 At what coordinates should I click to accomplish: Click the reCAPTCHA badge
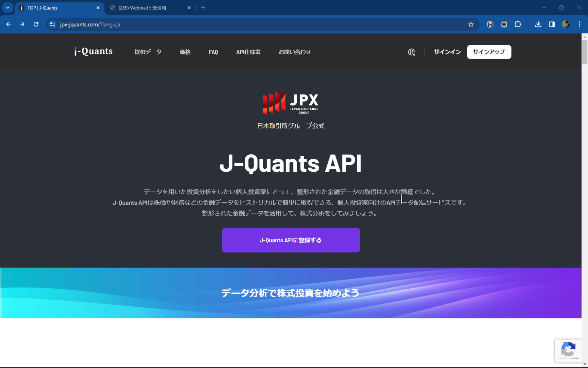pyautogui.click(x=568, y=351)
